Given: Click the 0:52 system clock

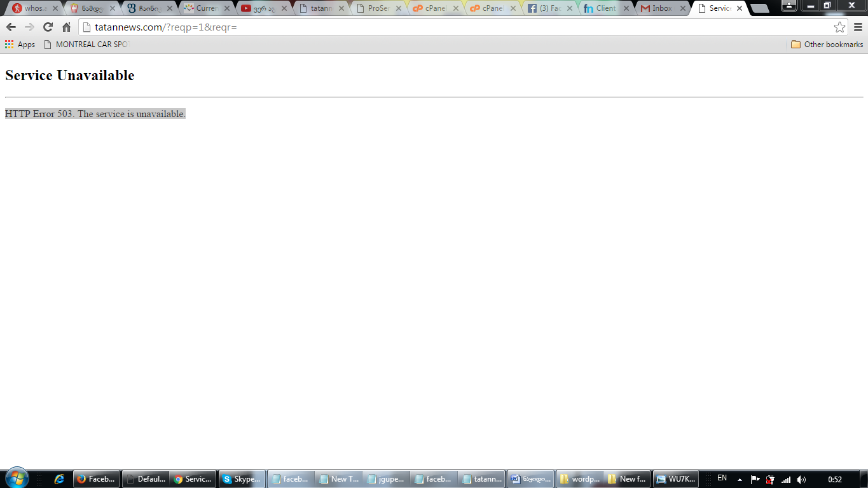Looking at the screenshot, I should [835, 480].
